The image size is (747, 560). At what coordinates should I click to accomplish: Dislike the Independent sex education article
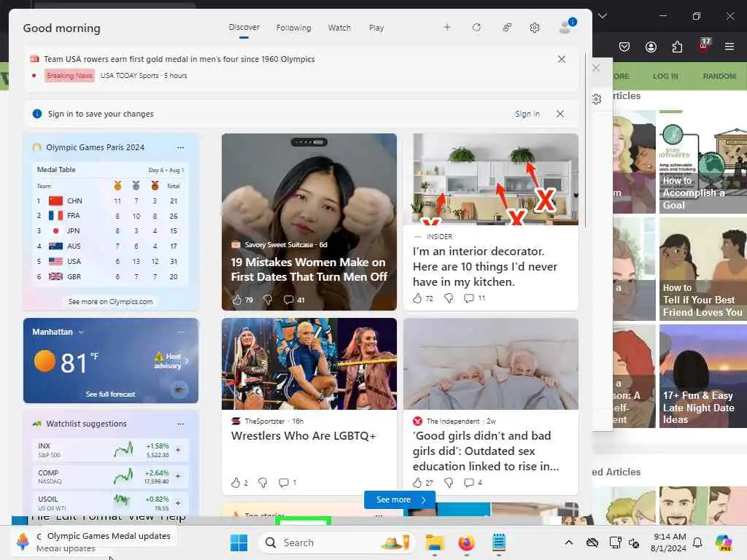(x=449, y=483)
